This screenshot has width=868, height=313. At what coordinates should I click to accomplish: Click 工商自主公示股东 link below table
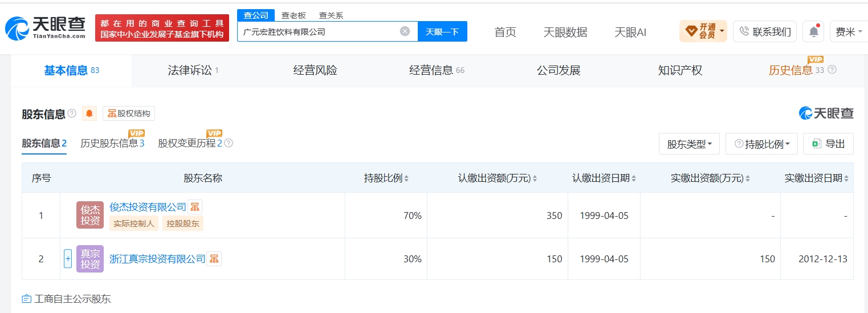pyautogui.click(x=66, y=299)
